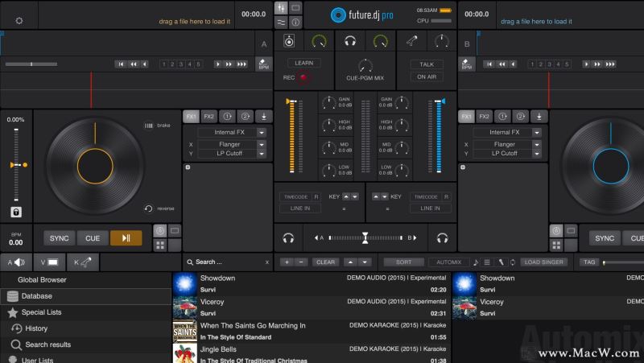Open deck B Internal FX dropdown
Image resolution: width=644 pixels, height=363 pixels.
pos(536,132)
